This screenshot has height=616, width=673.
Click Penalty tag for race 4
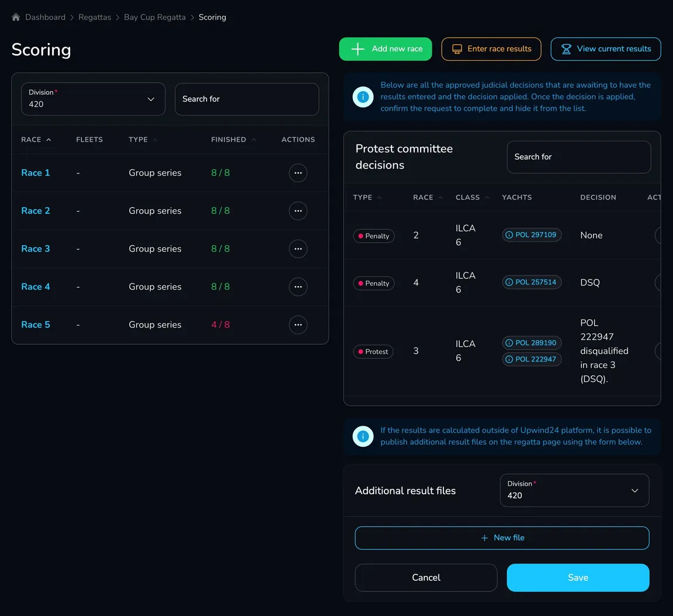click(374, 283)
